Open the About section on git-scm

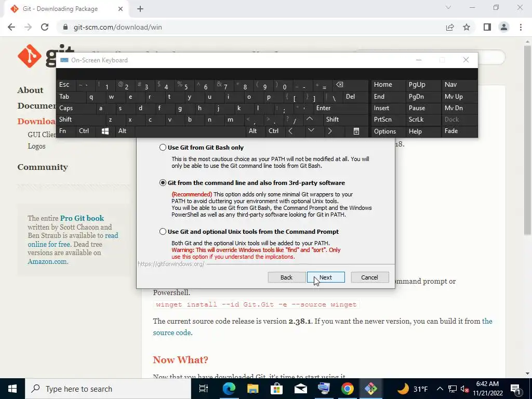pyautogui.click(x=31, y=90)
